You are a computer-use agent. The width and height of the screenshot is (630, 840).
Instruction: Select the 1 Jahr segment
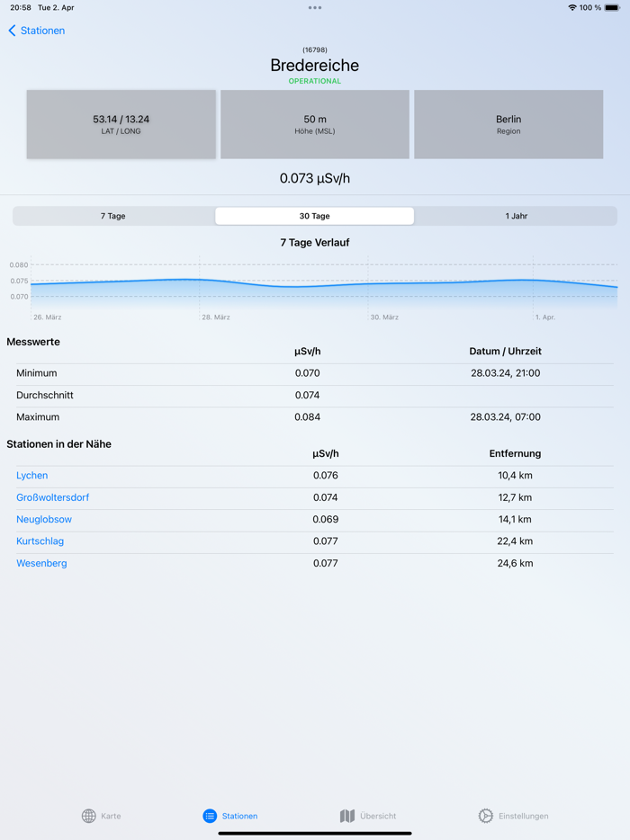point(516,216)
